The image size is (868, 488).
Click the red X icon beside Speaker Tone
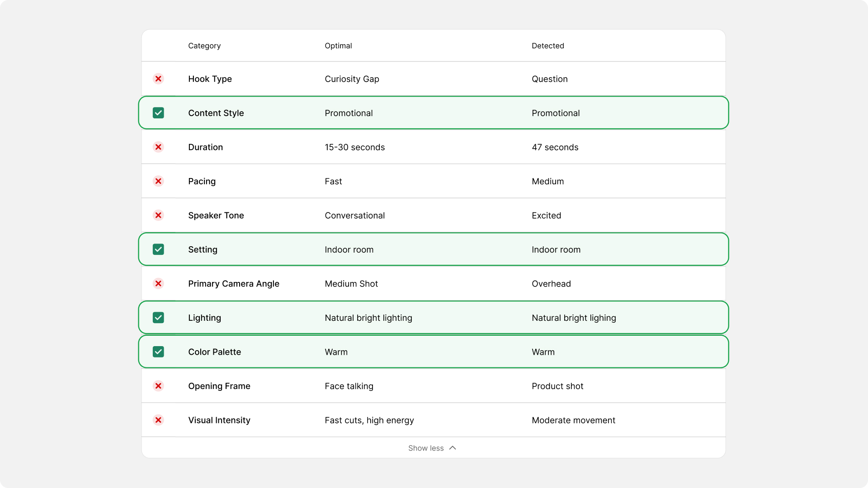tap(158, 216)
